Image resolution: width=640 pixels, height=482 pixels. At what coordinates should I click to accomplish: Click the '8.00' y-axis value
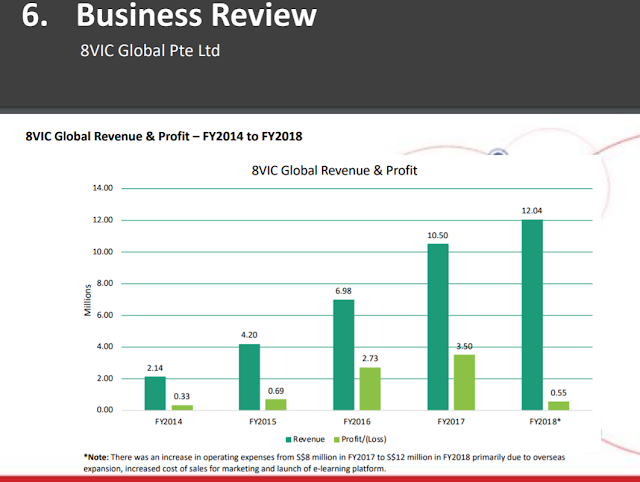[105, 283]
